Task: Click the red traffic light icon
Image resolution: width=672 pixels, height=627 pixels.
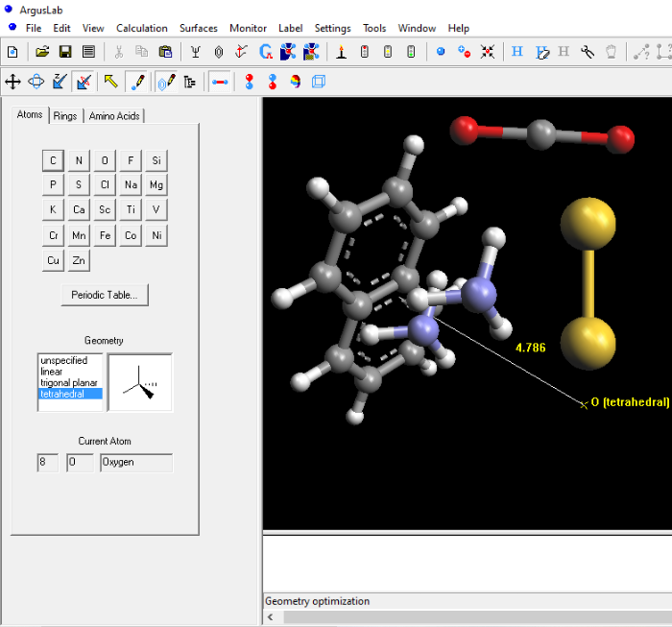Action: pos(364,52)
